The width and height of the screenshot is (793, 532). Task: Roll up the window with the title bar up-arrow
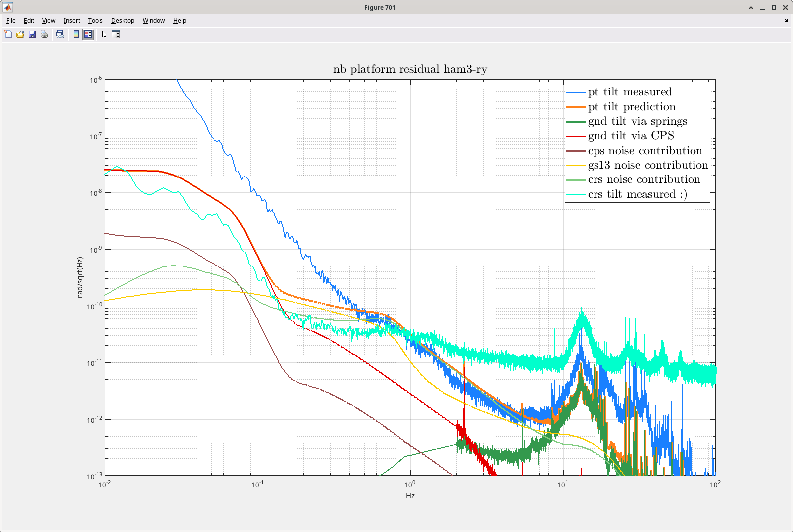click(x=751, y=7)
